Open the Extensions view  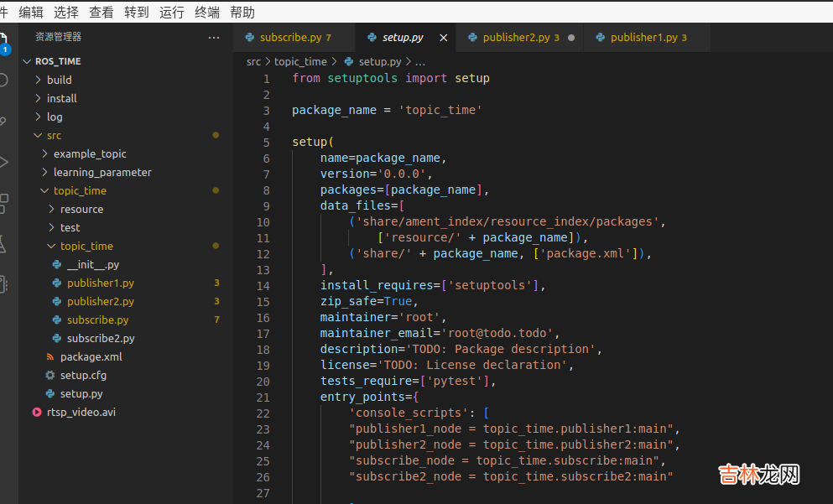(3, 203)
